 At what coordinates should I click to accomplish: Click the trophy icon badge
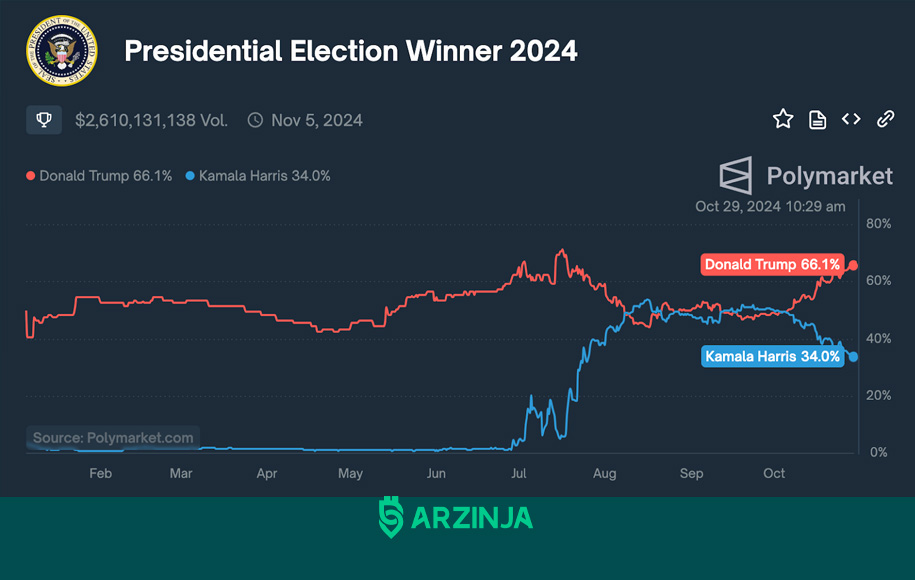pyautogui.click(x=44, y=120)
